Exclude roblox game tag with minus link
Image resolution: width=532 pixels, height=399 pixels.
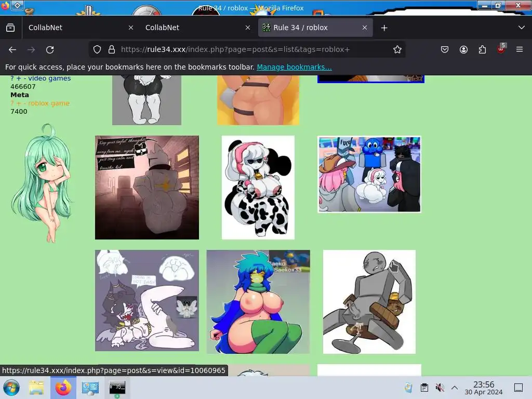25,103
